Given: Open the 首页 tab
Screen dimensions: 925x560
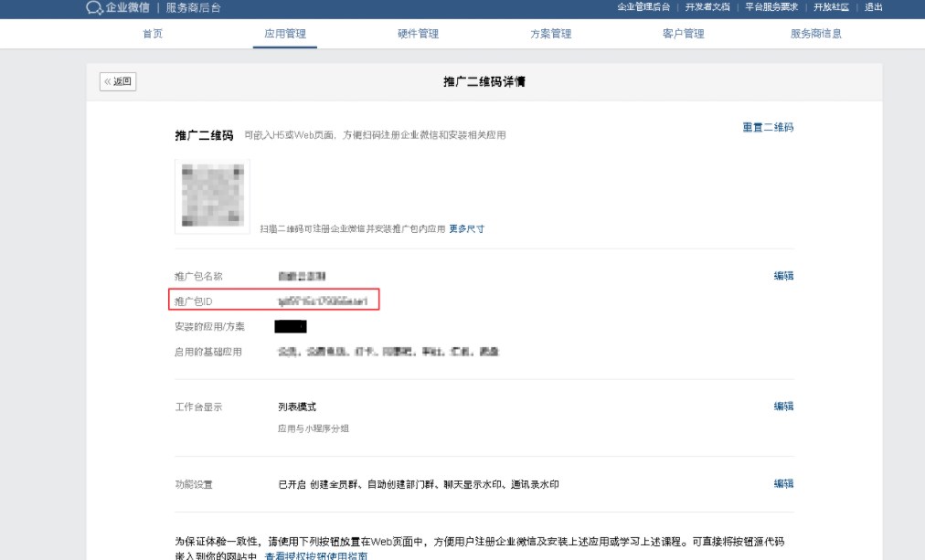Looking at the screenshot, I should click(x=153, y=34).
